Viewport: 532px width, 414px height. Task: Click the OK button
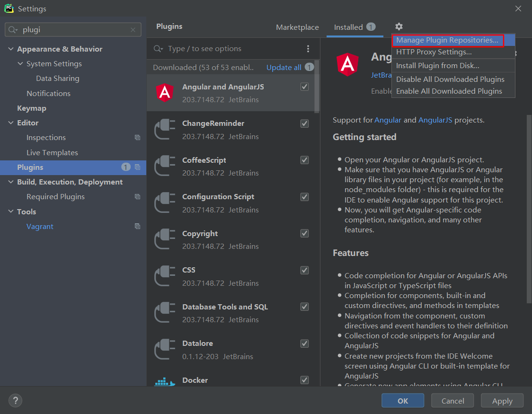(x=403, y=401)
